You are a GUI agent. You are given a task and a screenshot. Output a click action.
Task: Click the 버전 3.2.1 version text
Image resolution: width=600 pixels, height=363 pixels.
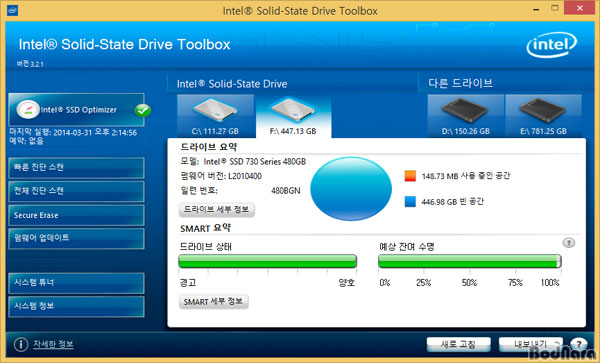click(30, 64)
